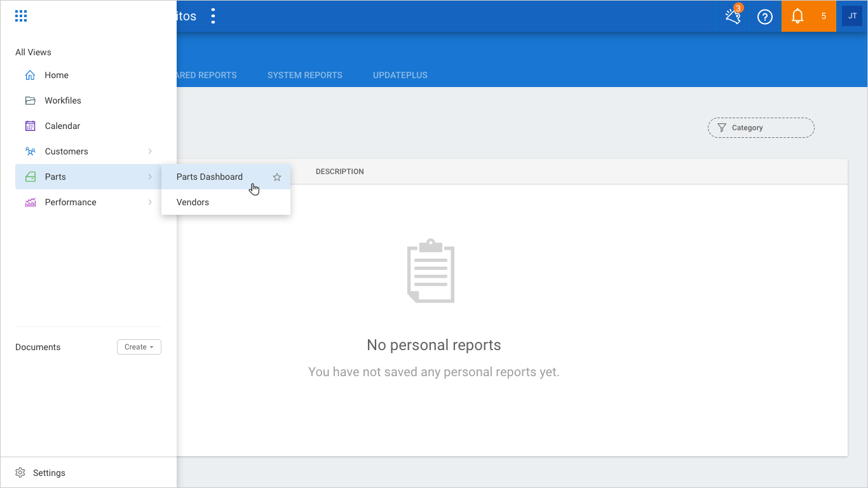Viewport: 868px width, 488px height.
Task: Expand the Customers submenu chevron
Action: (150, 151)
